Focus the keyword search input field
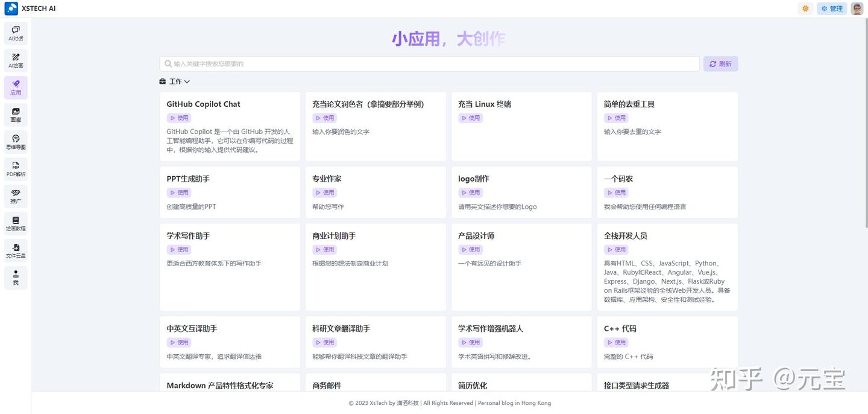The height and width of the screenshot is (414, 868). [x=429, y=64]
